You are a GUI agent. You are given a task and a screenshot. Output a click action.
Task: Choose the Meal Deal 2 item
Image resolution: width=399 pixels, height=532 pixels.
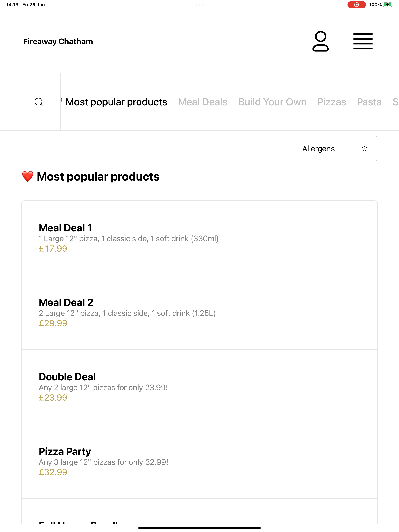point(199,312)
